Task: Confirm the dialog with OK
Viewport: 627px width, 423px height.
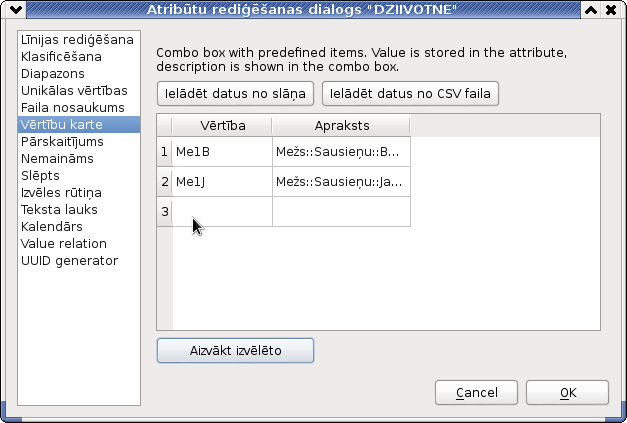Action: [x=567, y=393]
